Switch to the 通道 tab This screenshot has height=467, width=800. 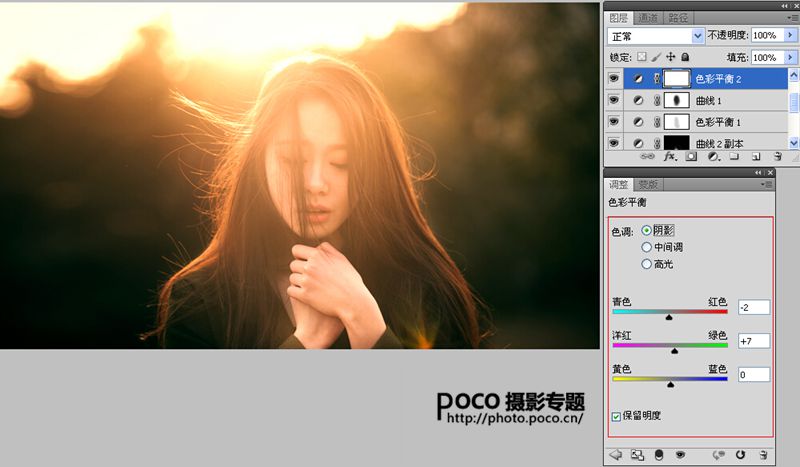point(648,18)
